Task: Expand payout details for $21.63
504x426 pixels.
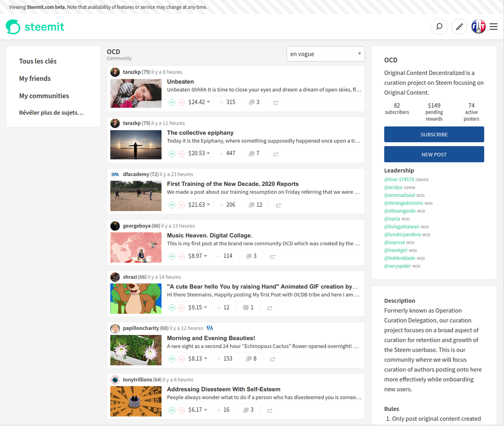Action: [x=199, y=205]
